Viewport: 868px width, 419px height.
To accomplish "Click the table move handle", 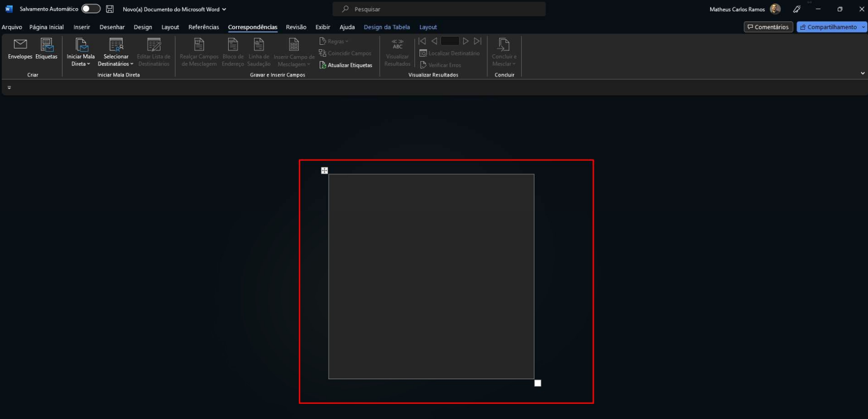I will point(325,170).
